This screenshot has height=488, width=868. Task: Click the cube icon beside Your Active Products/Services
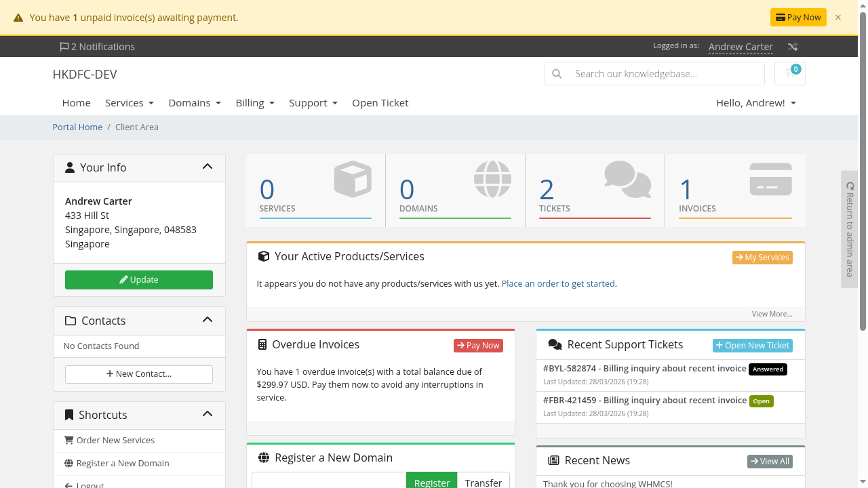coord(264,257)
